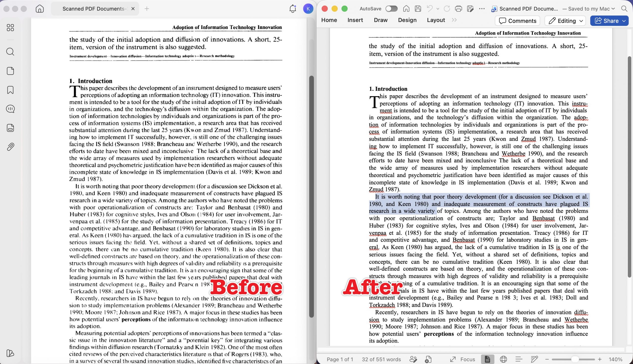Image resolution: width=633 pixels, height=364 pixels.
Task: Show more ribbon tabs with double chevron
Action: tap(454, 20)
